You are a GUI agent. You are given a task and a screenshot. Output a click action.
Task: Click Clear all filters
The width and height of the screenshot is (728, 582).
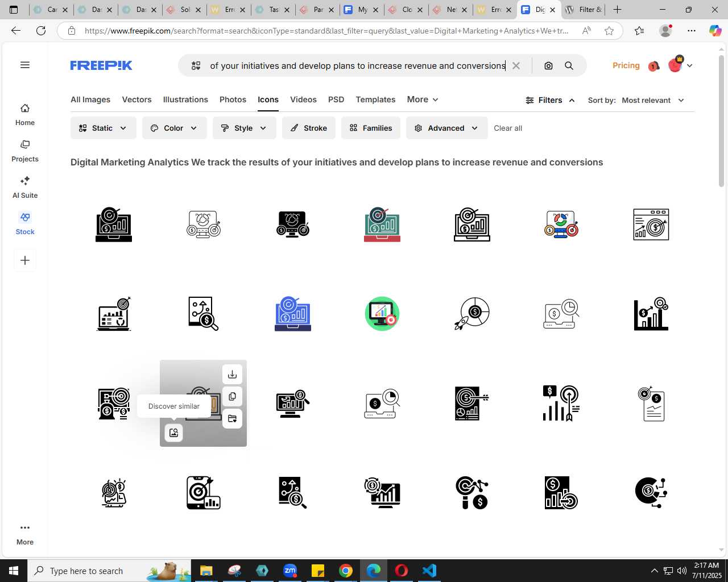[508, 128]
